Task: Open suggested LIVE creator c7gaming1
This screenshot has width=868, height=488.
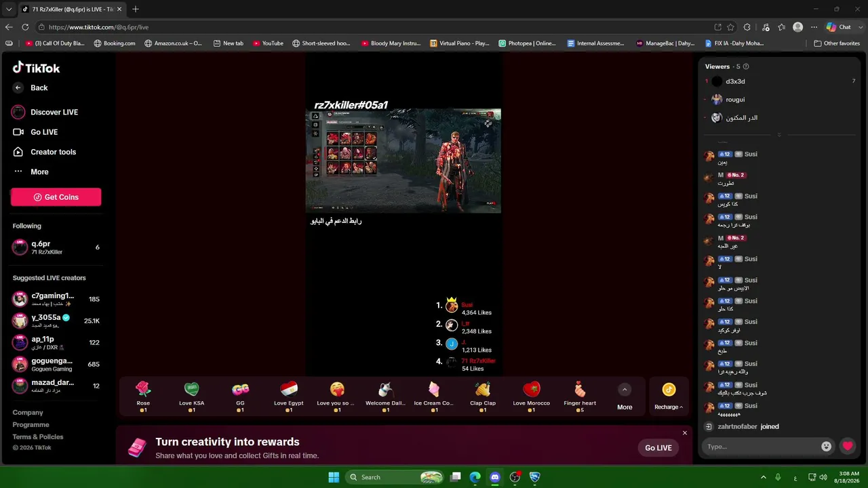Action: (x=56, y=299)
